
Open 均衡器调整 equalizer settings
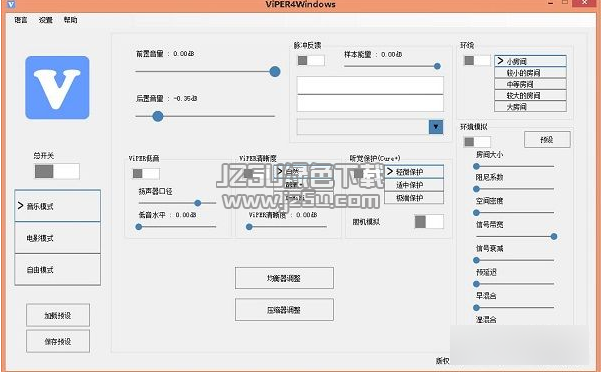(x=284, y=278)
